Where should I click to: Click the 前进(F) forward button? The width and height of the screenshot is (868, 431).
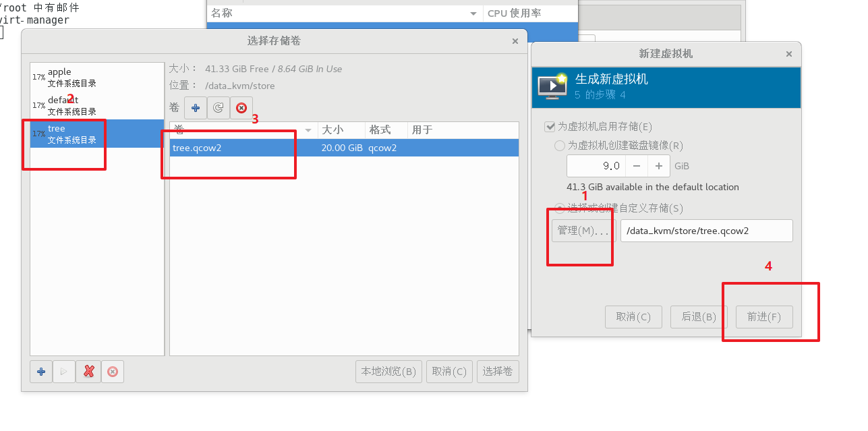click(764, 317)
